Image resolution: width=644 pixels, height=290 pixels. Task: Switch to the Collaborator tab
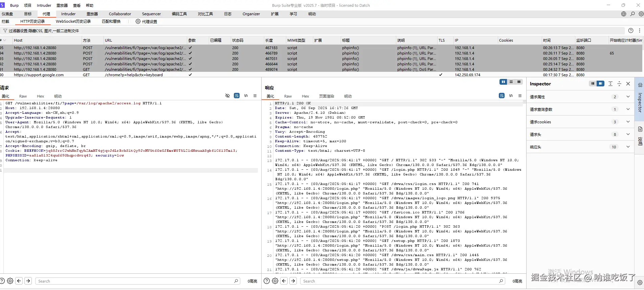click(x=120, y=14)
